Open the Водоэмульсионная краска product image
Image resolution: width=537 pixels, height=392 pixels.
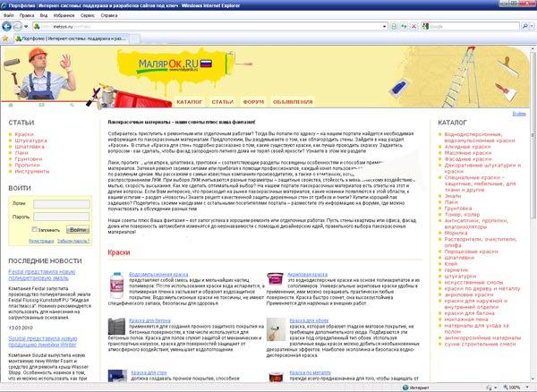coord(116,282)
